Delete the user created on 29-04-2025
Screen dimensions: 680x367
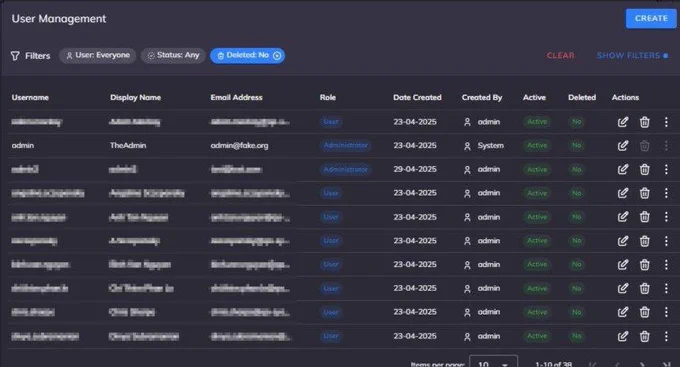pyautogui.click(x=644, y=170)
